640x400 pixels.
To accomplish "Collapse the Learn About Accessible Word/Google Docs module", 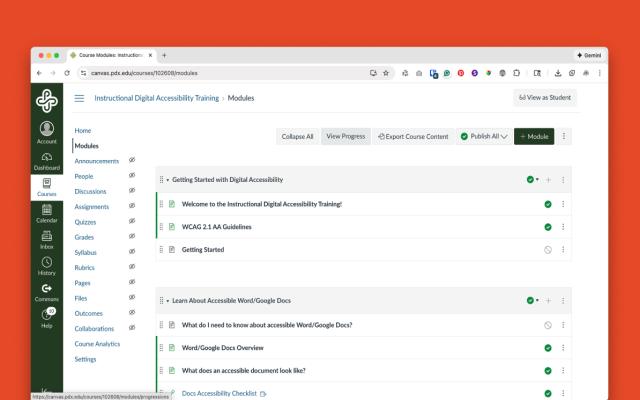I will tap(168, 301).
